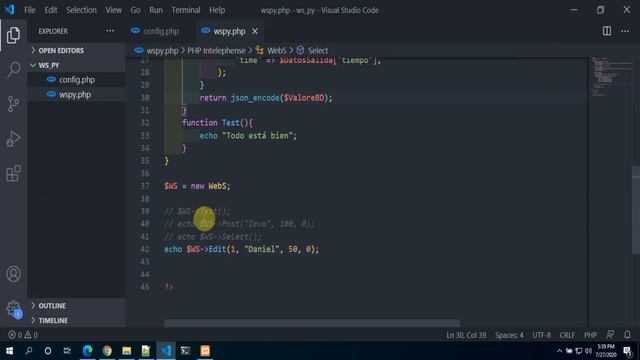Open Windows taskbar search

point(29,351)
